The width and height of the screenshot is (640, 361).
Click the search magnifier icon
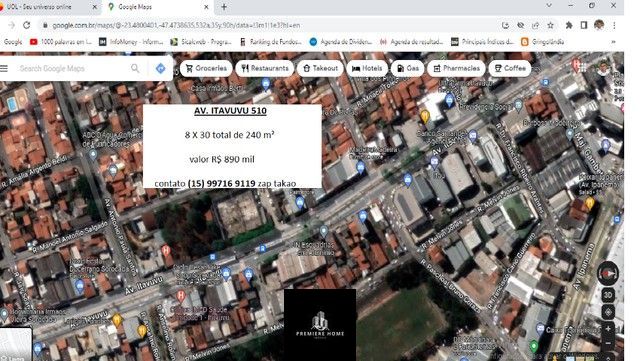pyautogui.click(x=135, y=68)
